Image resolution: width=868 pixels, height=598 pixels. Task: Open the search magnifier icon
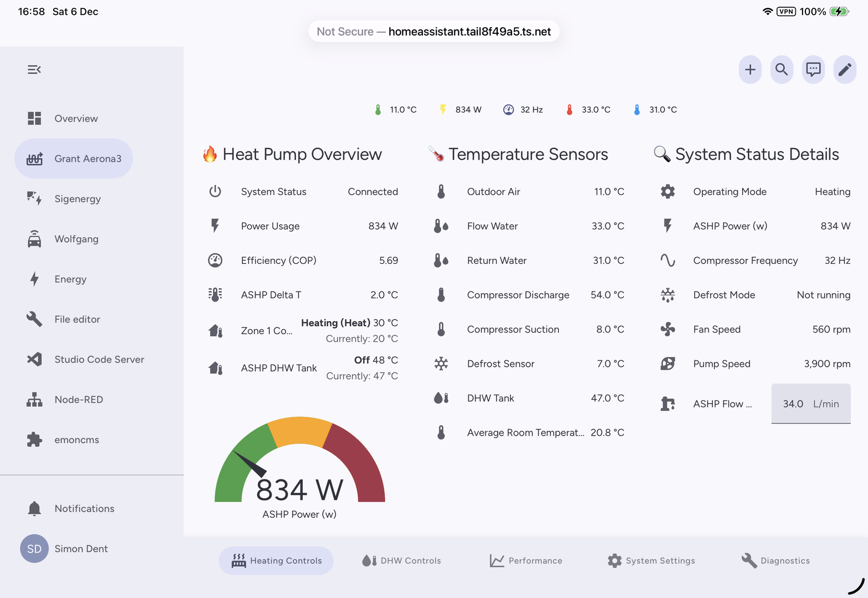tap(782, 69)
